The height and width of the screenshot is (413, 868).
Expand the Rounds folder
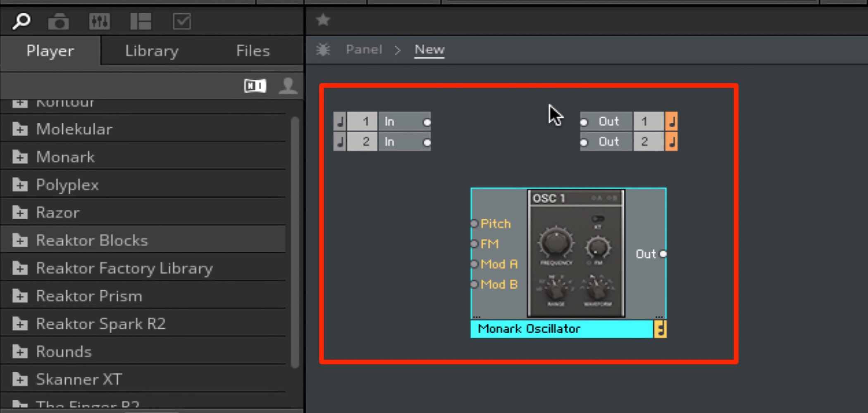[20, 351]
